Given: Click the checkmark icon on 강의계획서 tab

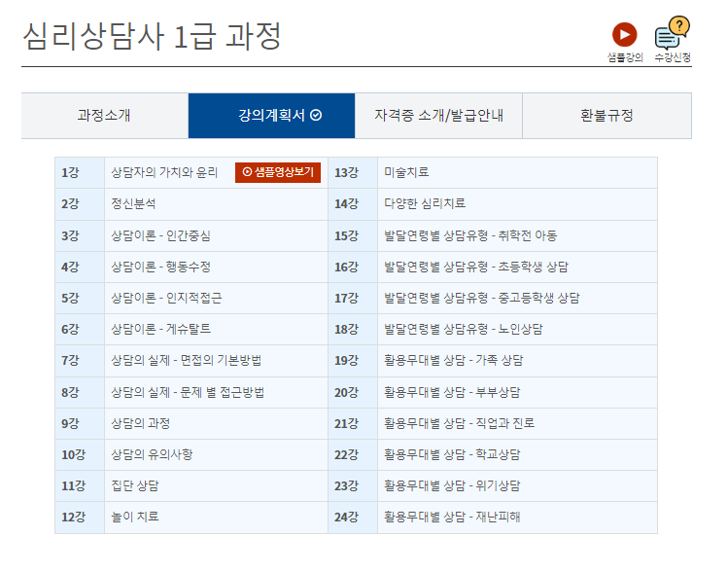Looking at the screenshot, I should click(316, 116).
